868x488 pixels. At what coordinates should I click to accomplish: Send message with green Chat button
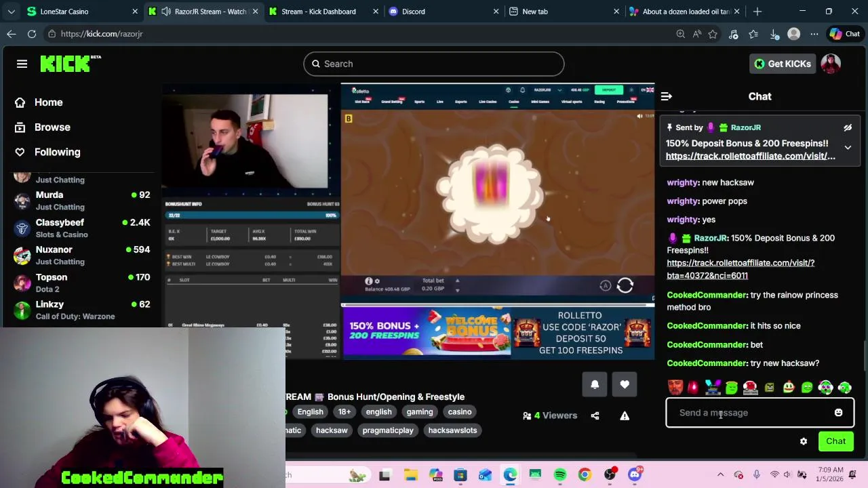pyautogui.click(x=835, y=441)
